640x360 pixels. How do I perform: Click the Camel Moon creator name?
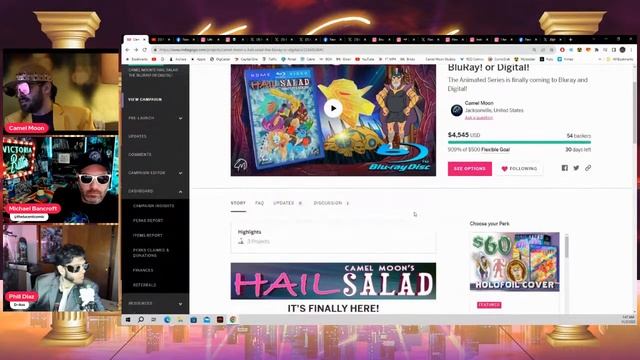479,103
